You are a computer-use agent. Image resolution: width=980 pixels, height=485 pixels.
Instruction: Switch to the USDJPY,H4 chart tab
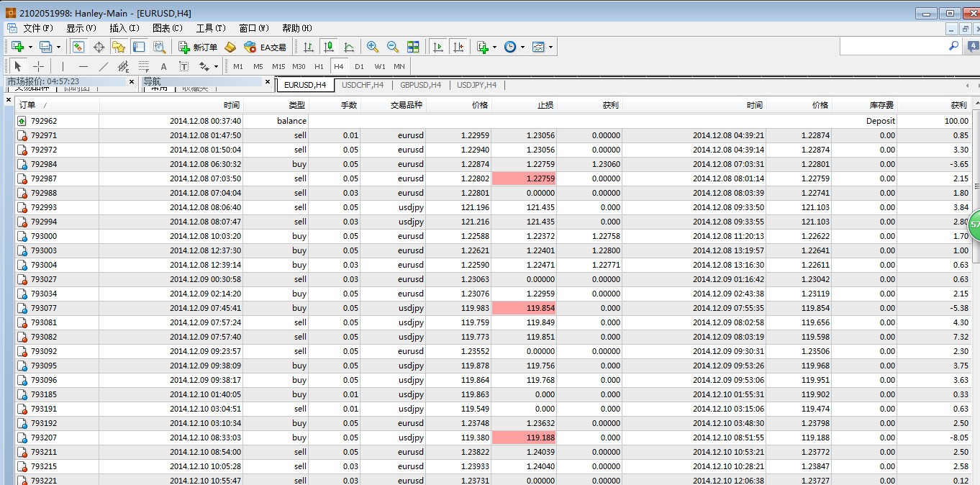[477, 85]
